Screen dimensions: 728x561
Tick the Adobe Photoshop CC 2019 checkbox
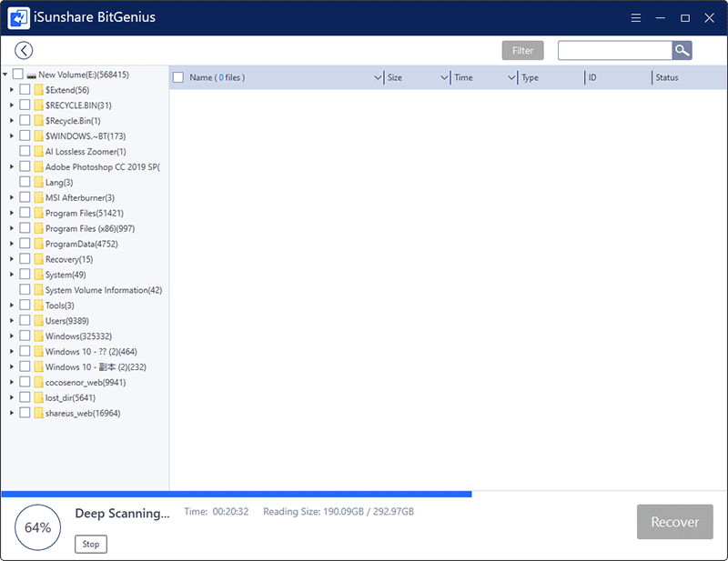pyautogui.click(x=25, y=166)
